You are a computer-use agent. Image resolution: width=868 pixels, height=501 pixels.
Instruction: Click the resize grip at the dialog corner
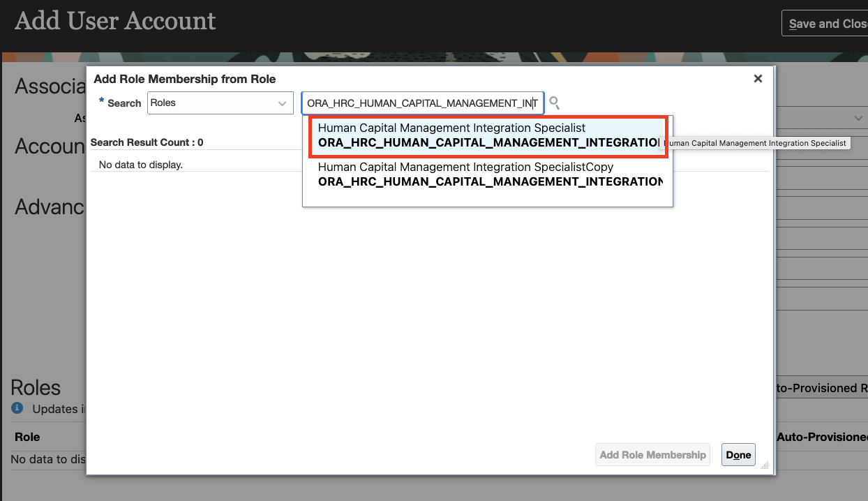point(763,464)
